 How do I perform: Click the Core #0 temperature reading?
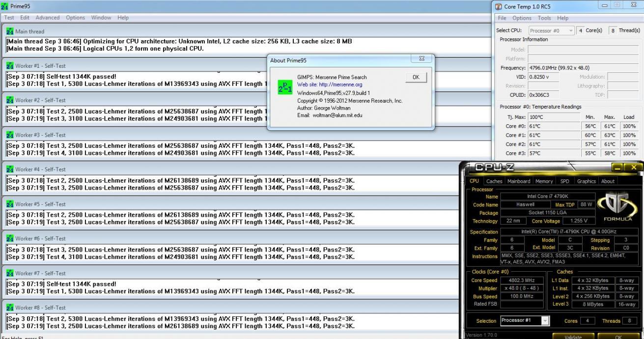tap(553, 126)
